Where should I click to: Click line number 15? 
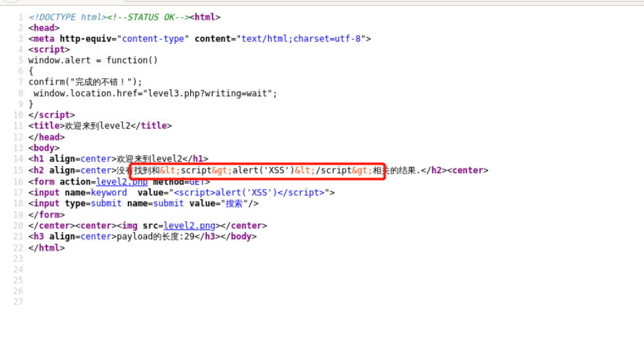(18, 170)
